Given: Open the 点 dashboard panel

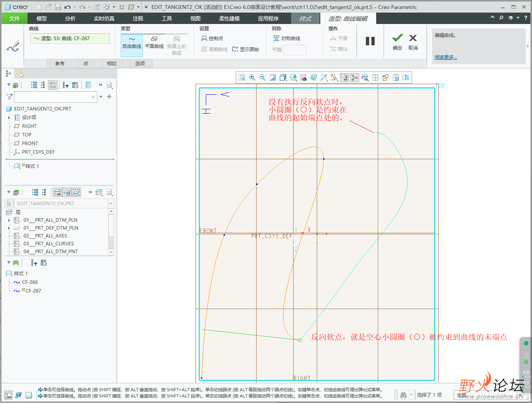Looking at the screenshot, I should pos(86,63).
